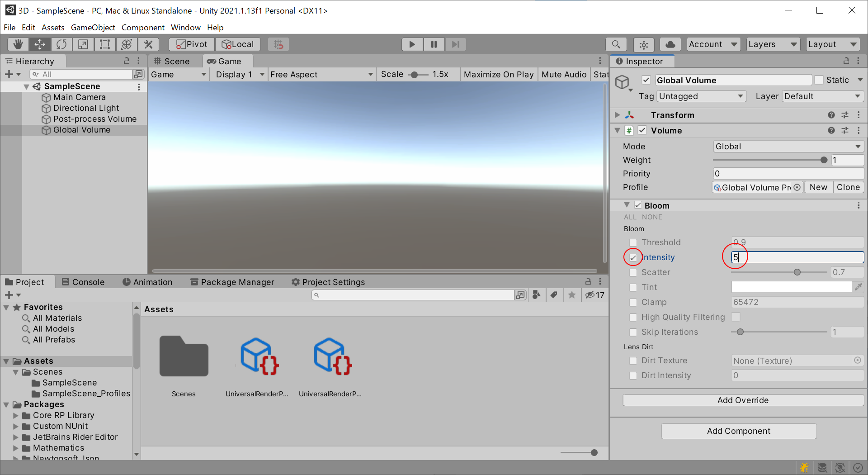
Task: Click the Add Component button
Action: pyautogui.click(x=739, y=431)
